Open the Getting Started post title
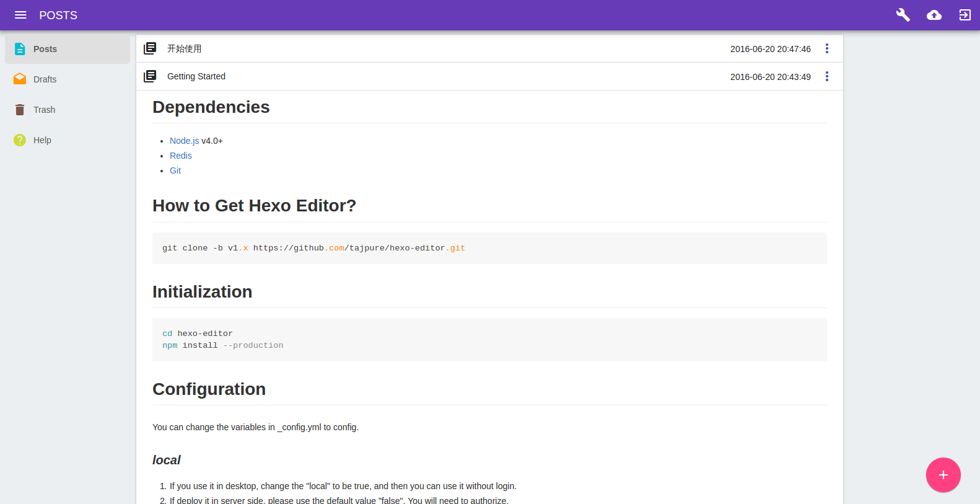 (196, 76)
